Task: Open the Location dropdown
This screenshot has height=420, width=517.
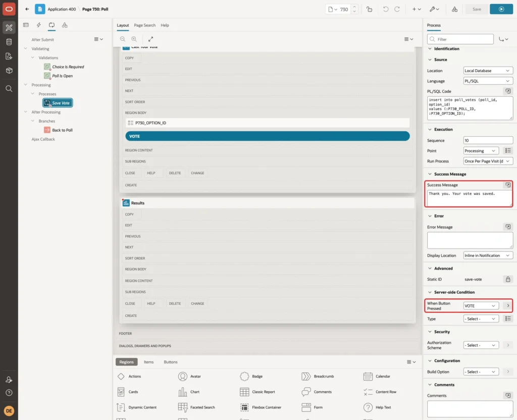Action: point(488,71)
